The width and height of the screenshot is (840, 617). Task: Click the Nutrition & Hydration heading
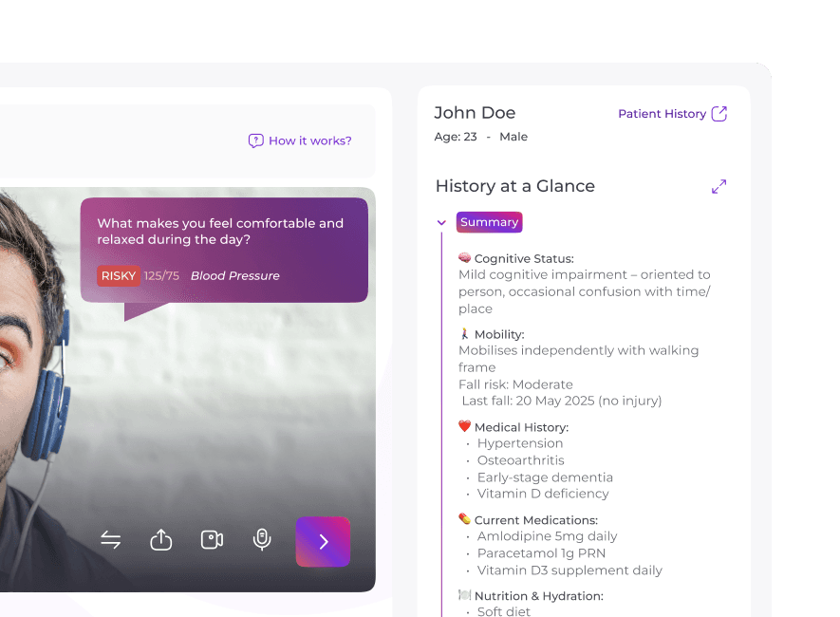[x=538, y=596]
